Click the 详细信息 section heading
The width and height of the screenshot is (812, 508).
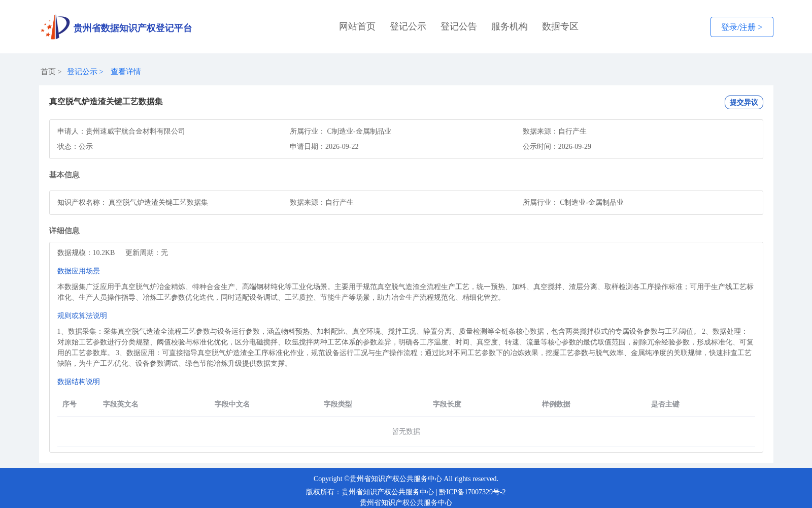tap(64, 231)
